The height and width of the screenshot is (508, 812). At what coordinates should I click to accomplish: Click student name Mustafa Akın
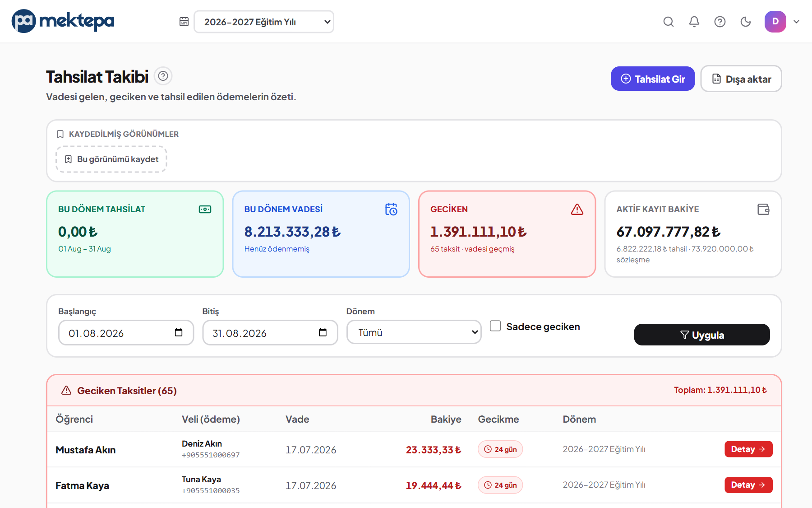tap(85, 450)
